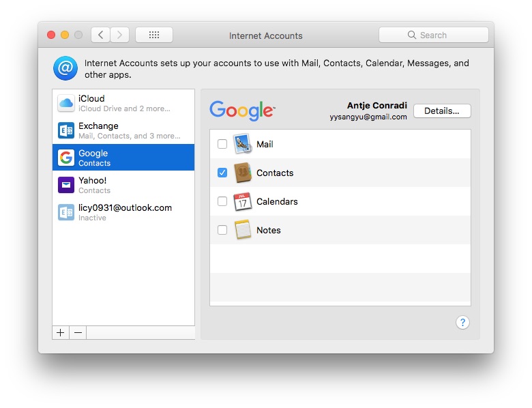Turn on the Notes checkbox

click(x=222, y=230)
